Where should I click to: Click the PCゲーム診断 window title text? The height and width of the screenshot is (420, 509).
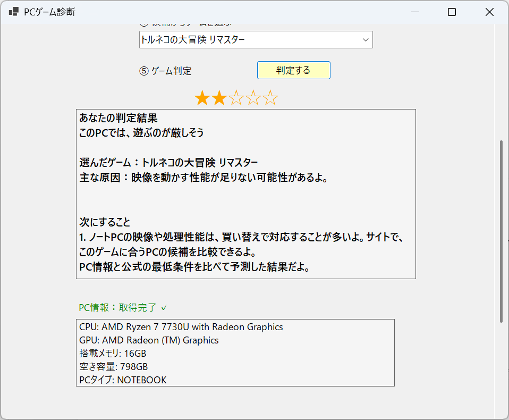coord(49,12)
